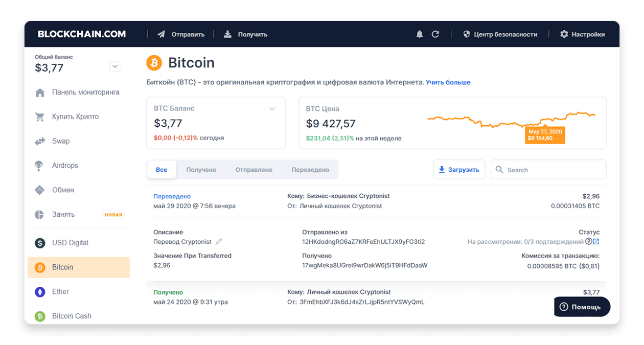Open notifications bell icon
The image size is (644, 345).
420,34
